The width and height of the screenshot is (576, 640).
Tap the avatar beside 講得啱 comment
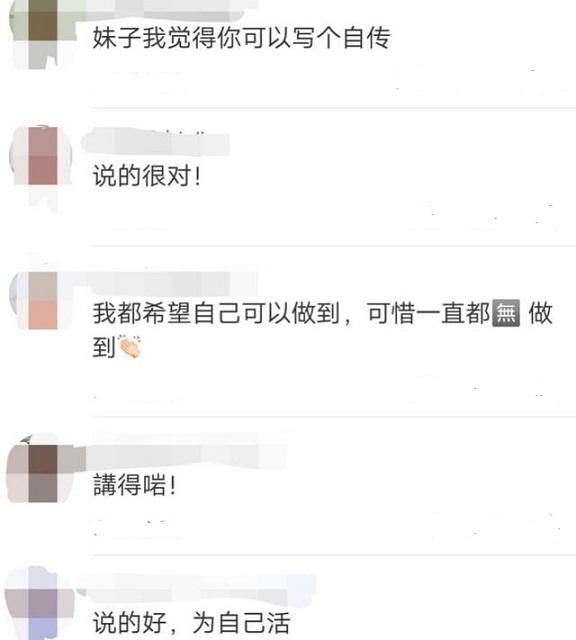pos(42,473)
